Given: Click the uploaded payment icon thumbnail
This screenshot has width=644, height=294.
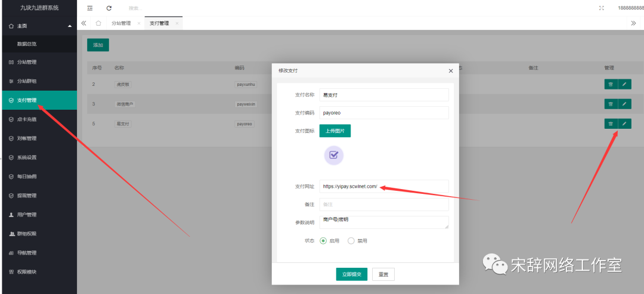Looking at the screenshot, I should pos(334,156).
